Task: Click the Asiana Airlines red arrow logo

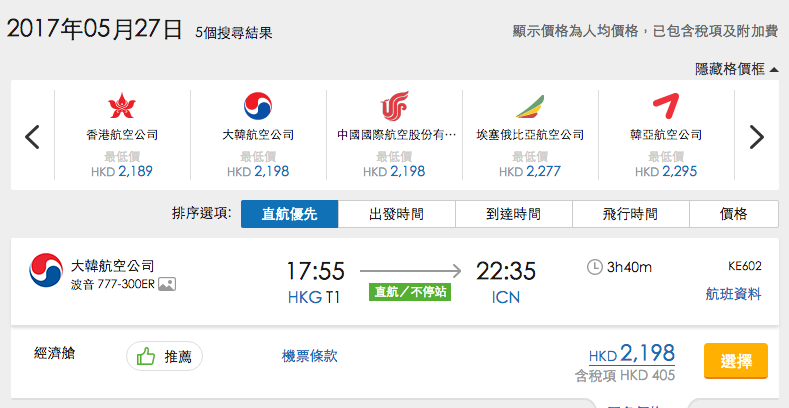Action: [666, 106]
